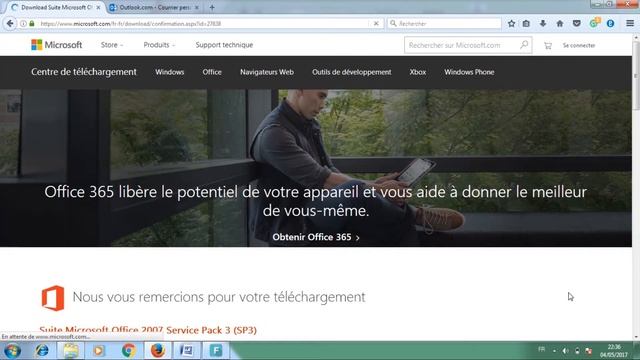640x360 pixels.
Task: Close the Outlook.com tab
Action: (197, 7)
